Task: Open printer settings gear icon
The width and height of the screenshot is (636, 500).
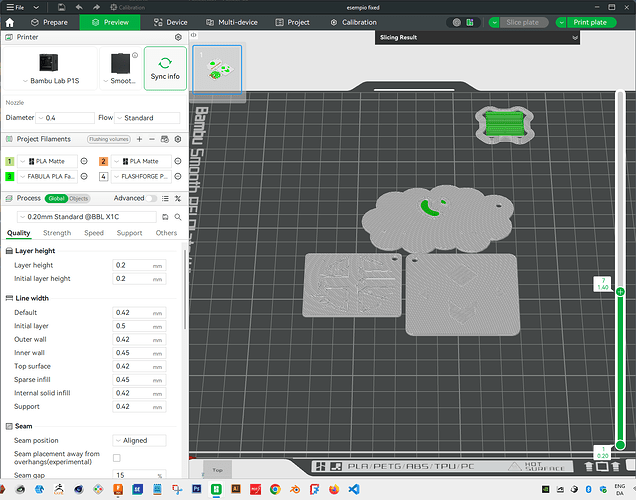Action: point(178,37)
